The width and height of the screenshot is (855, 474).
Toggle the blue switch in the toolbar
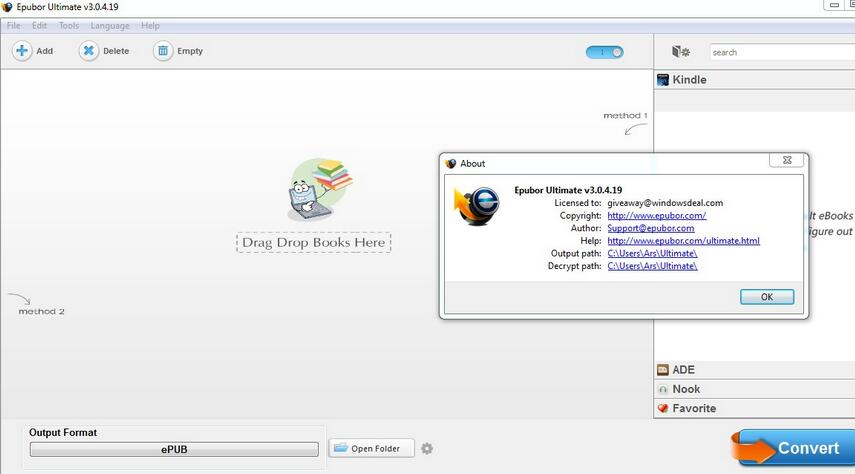point(604,52)
